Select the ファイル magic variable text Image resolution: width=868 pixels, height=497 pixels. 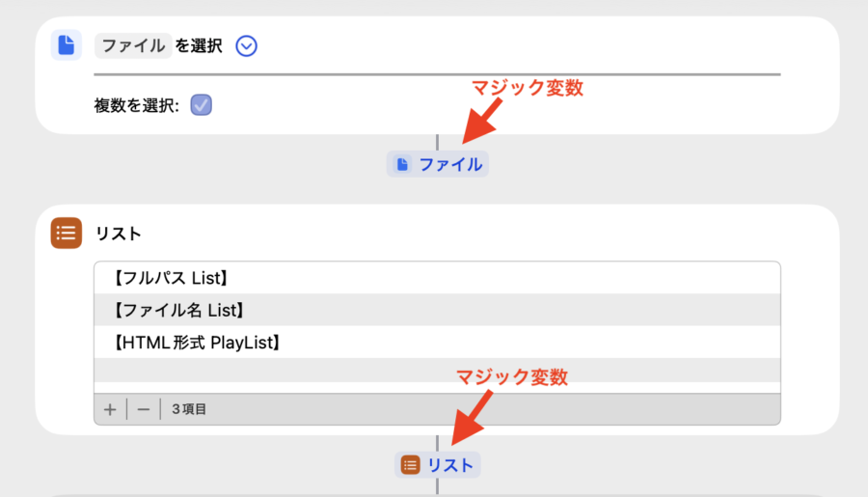[x=450, y=164]
